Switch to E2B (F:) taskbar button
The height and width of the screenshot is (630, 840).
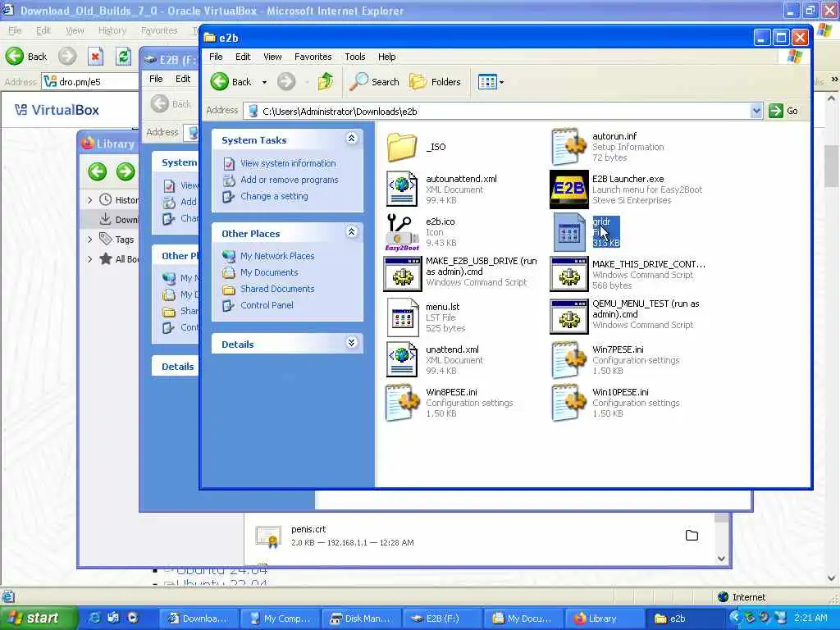pyautogui.click(x=442, y=619)
